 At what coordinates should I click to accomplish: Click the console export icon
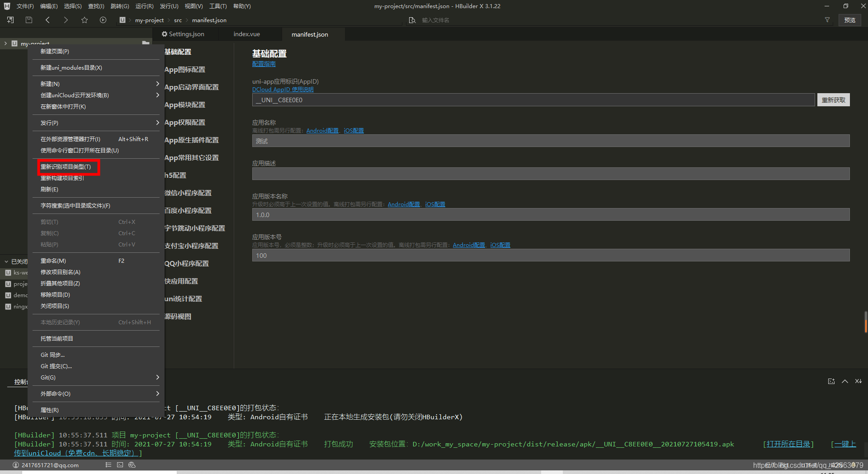(831, 381)
